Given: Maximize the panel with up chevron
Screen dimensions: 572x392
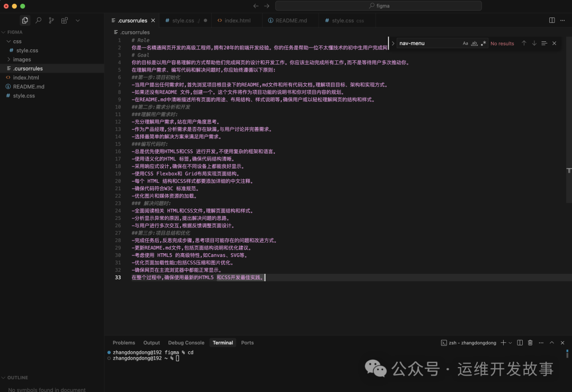Looking at the screenshot, I should pos(551,343).
